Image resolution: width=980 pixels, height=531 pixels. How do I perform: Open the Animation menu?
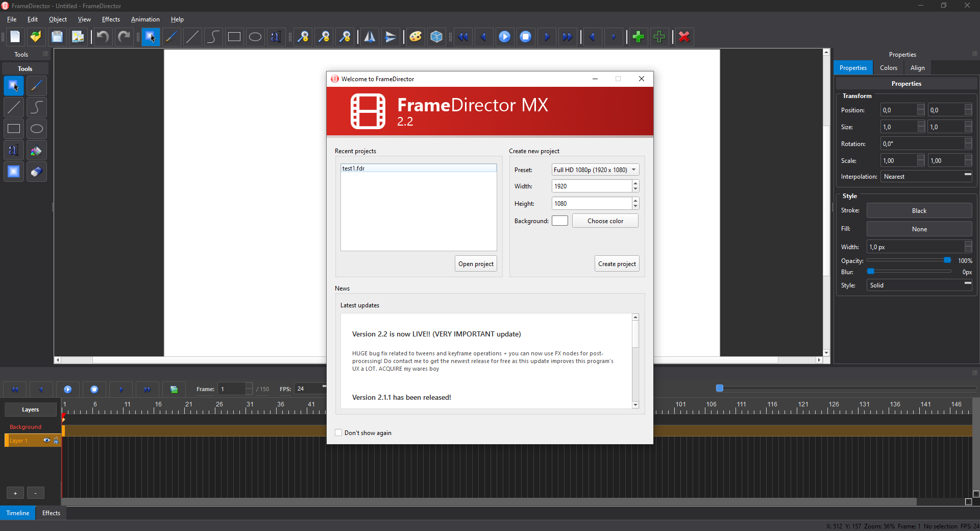click(x=145, y=19)
